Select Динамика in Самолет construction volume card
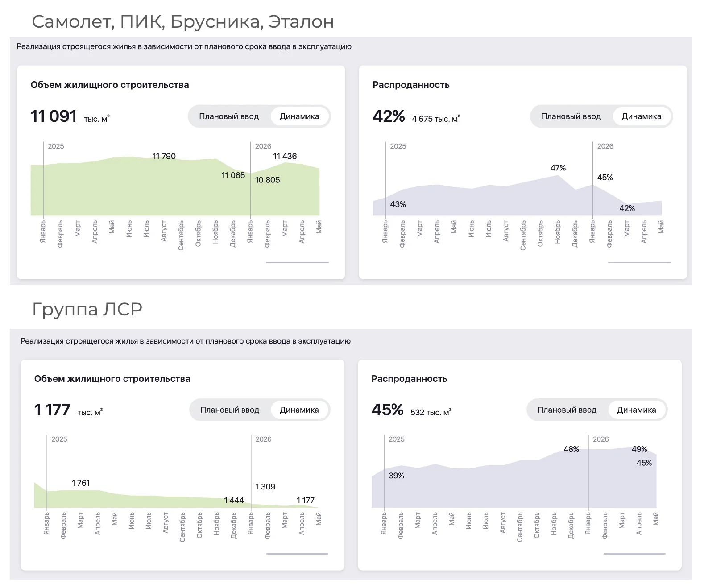Screen dimensions: 704x588 [x=299, y=116]
